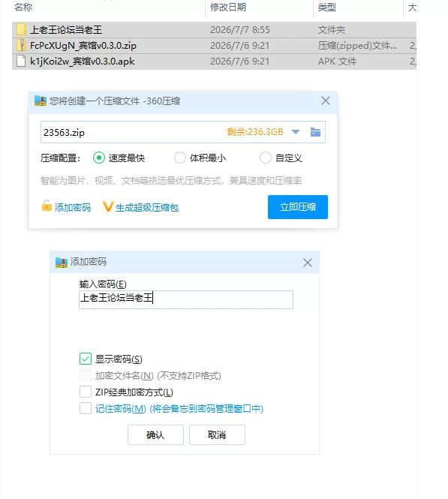Click the 生成超级压缩包 link
Screen dimensions: 448x499
pyautogui.click(x=147, y=208)
